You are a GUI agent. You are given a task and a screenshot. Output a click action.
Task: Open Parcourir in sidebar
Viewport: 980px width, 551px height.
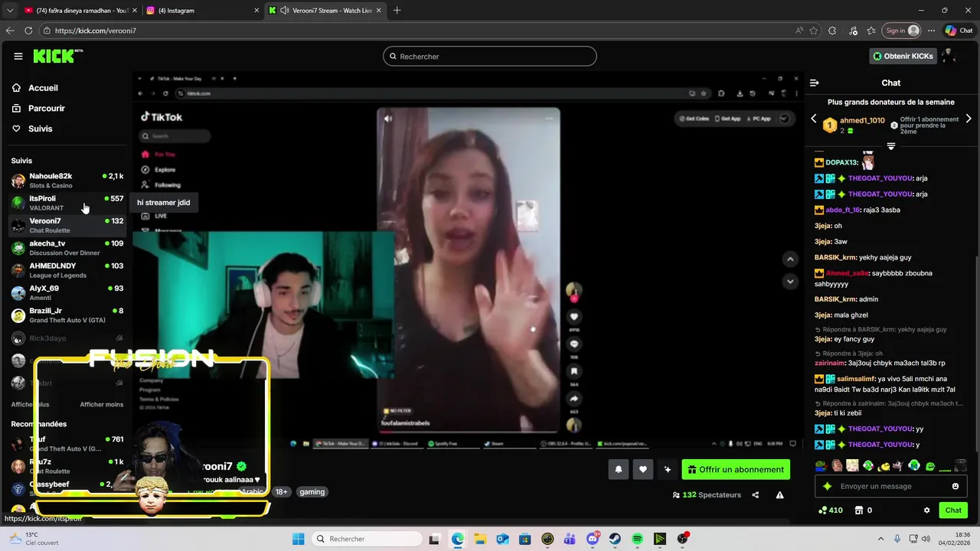47,109
